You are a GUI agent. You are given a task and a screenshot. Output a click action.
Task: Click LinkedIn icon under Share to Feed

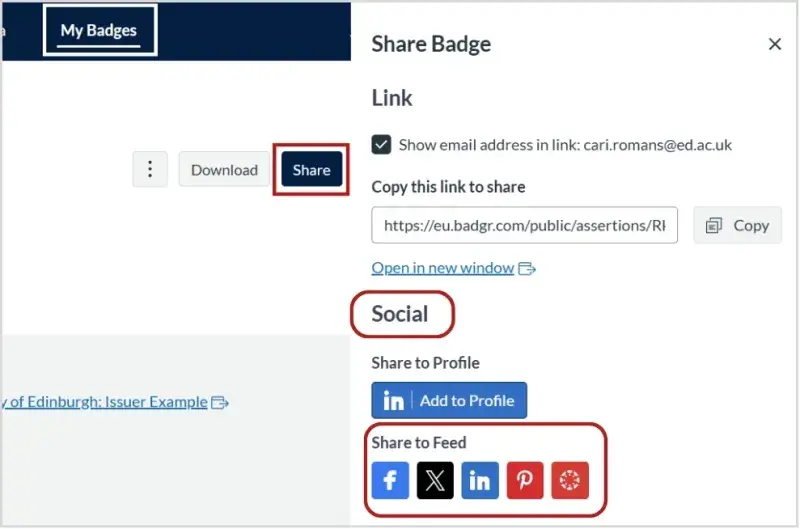tap(479, 480)
